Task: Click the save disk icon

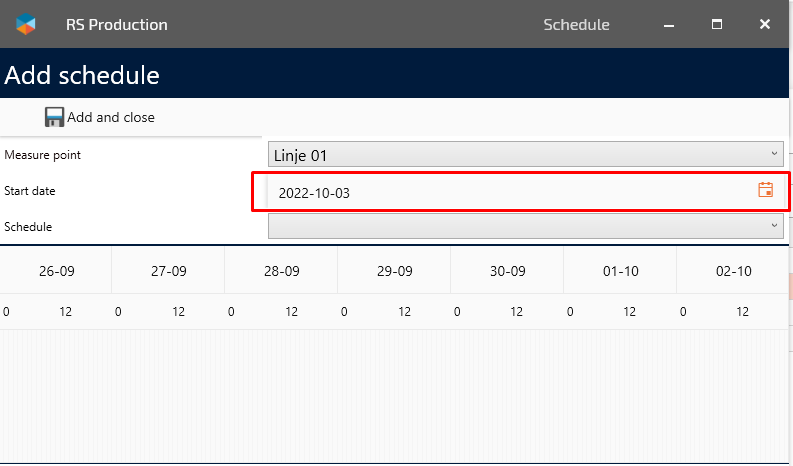Action: coord(54,117)
